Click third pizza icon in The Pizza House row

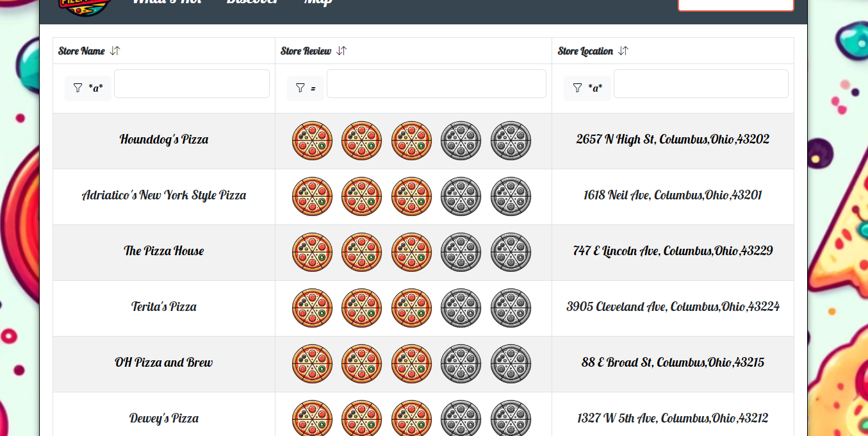point(411,252)
